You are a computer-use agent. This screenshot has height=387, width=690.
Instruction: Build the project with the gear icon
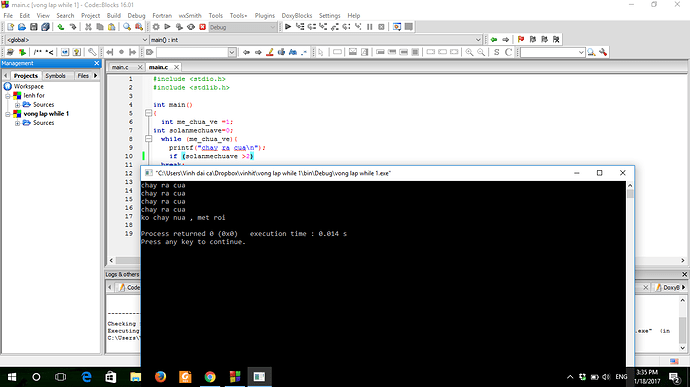[156, 27]
